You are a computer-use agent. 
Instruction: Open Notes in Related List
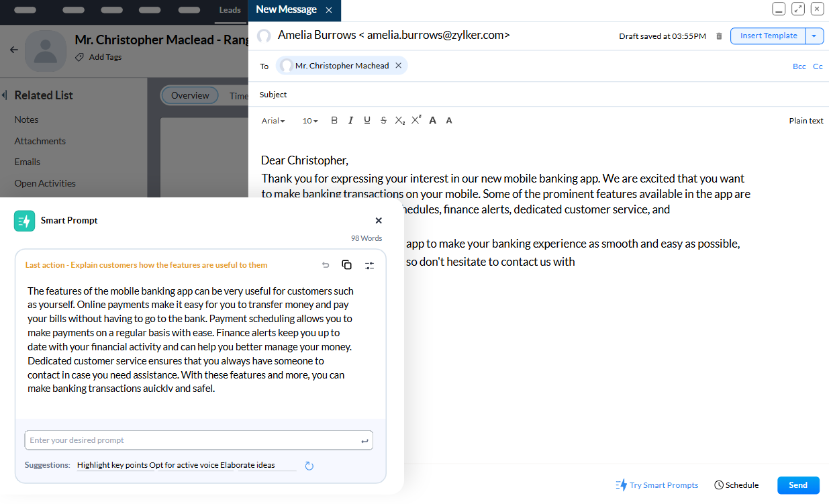coord(27,119)
